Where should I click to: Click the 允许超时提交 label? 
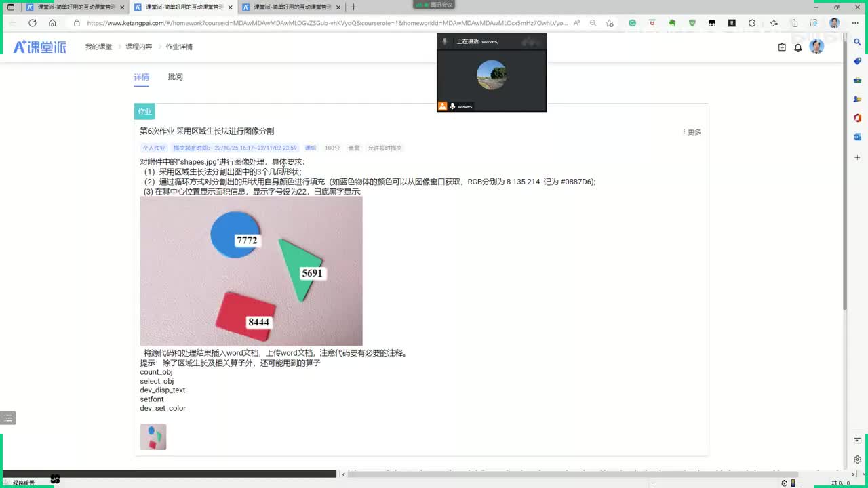click(384, 148)
